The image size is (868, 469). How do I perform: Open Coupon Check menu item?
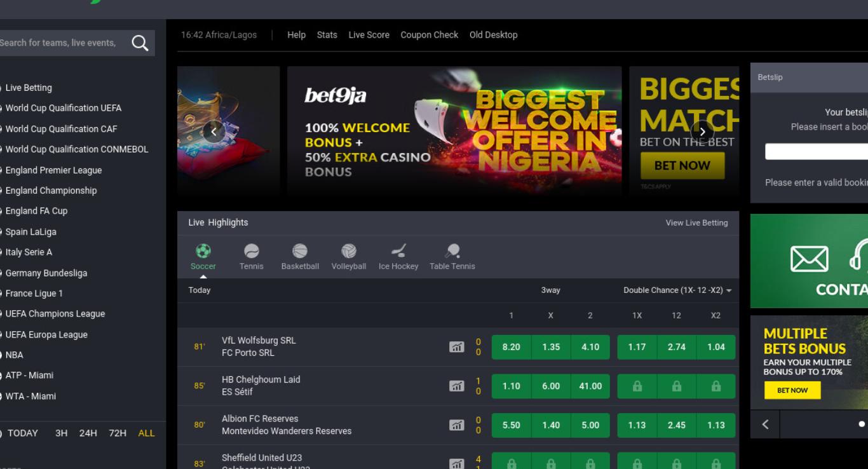click(x=429, y=35)
